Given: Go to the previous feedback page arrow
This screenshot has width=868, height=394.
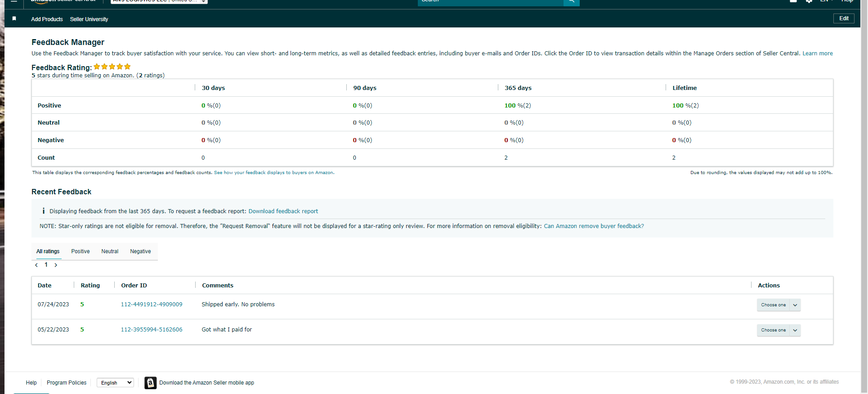Looking at the screenshot, I should 36,265.
